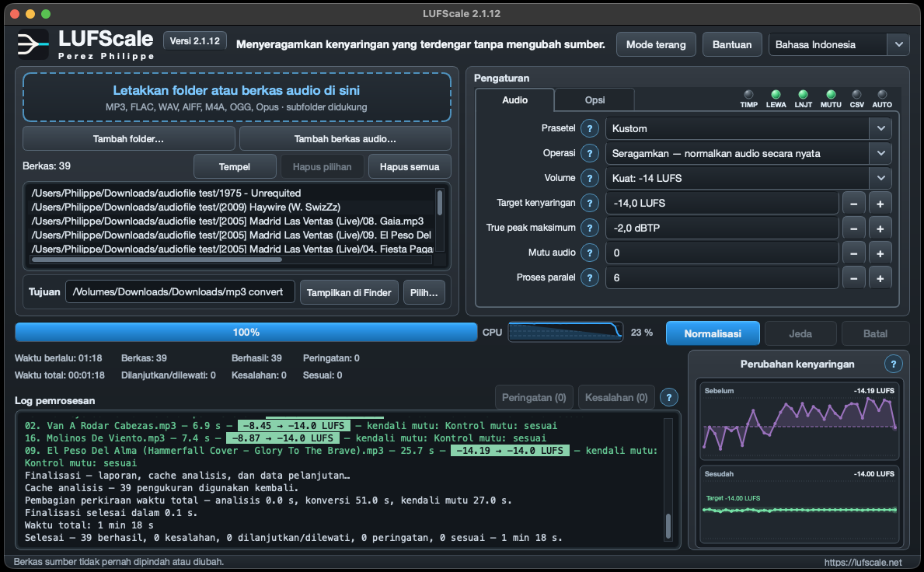The image size is (924, 572).
Task: Select file row 1975 - Unrequited
Action: [x=230, y=194]
